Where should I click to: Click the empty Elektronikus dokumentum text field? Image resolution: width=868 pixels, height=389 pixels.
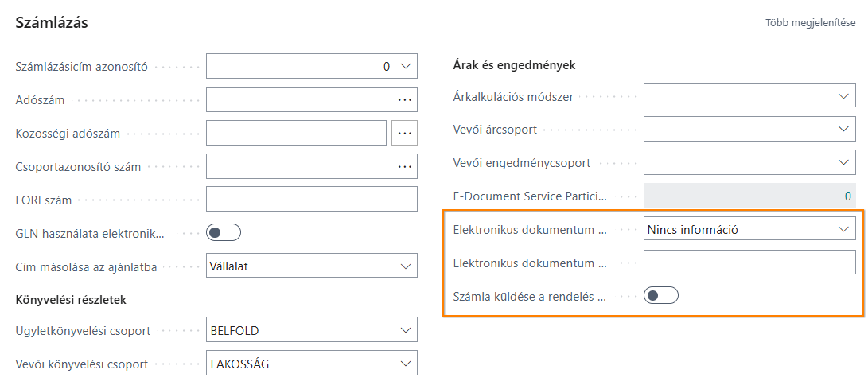click(749, 263)
